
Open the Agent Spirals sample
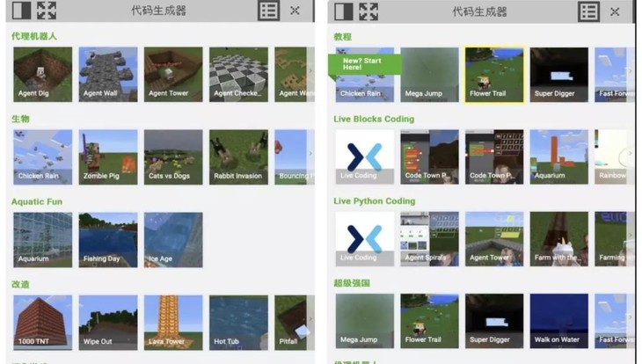pos(429,239)
